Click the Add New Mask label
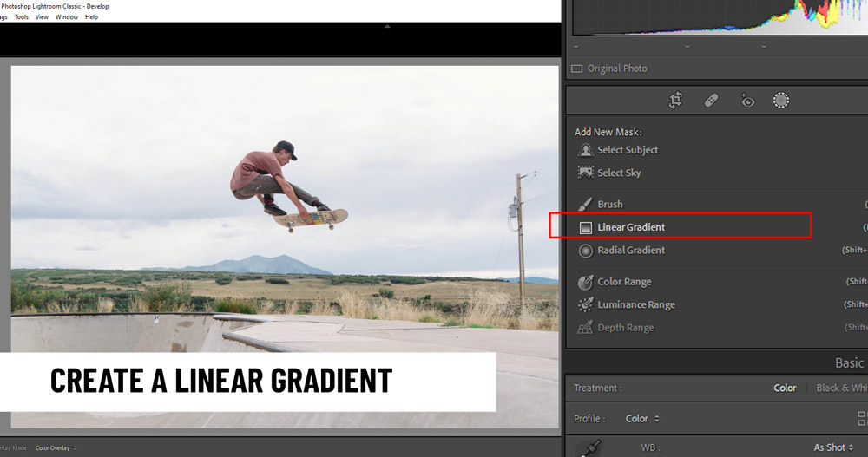This screenshot has height=457, width=868. [608, 132]
